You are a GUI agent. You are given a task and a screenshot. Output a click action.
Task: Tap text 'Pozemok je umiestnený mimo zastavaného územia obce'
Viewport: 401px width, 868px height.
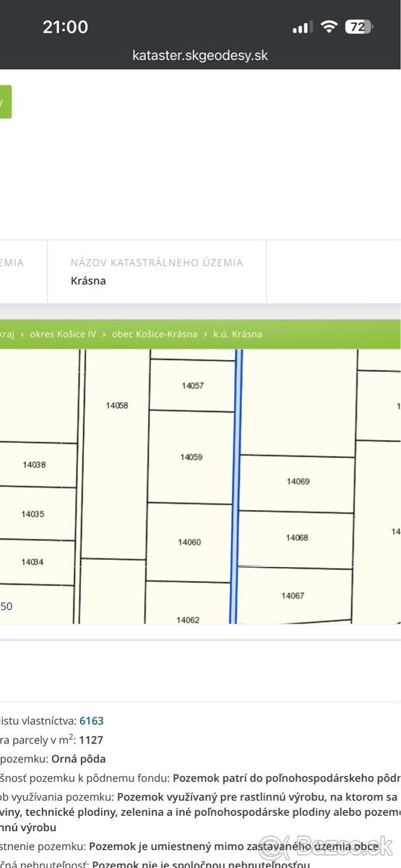click(234, 846)
